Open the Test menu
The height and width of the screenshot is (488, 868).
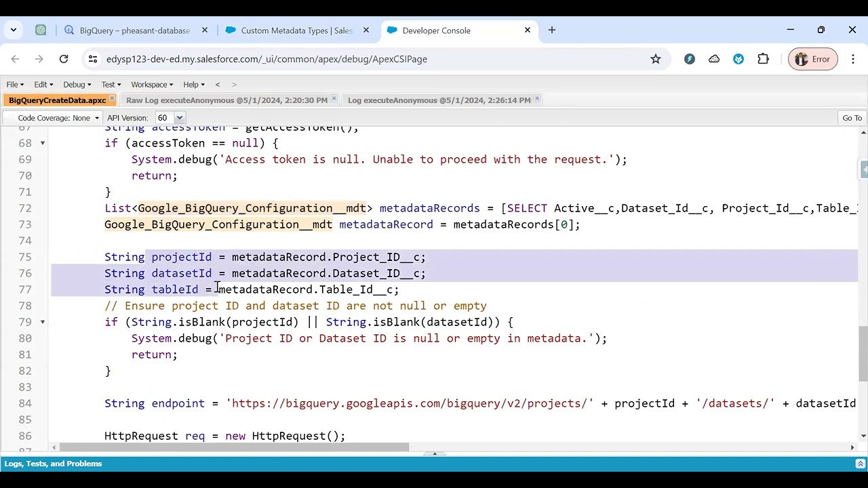click(111, 85)
